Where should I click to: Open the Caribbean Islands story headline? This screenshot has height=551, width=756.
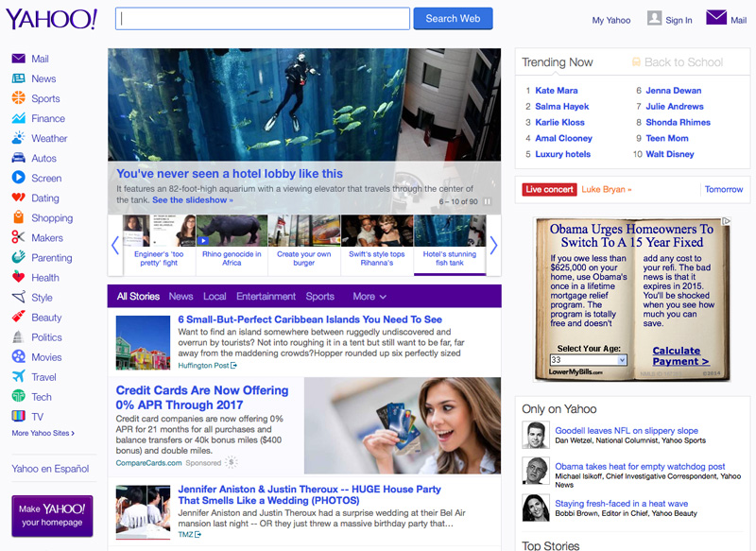310,319
